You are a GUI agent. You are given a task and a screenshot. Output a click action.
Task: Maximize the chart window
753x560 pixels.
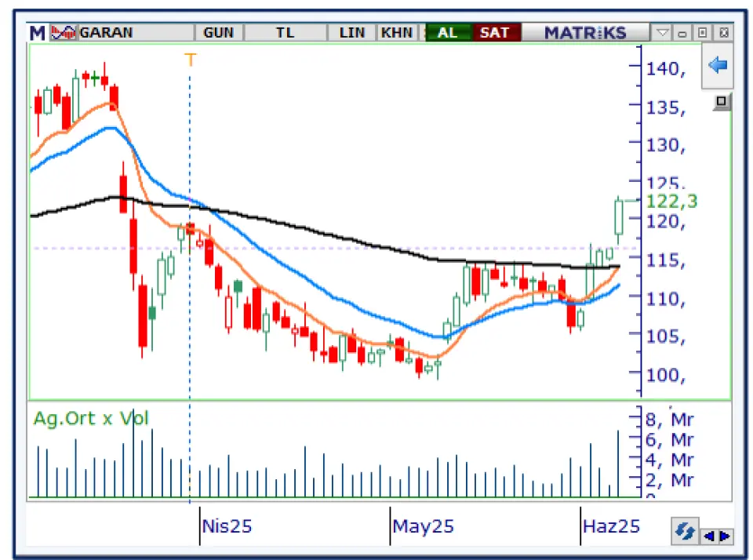tap(703, 33)
